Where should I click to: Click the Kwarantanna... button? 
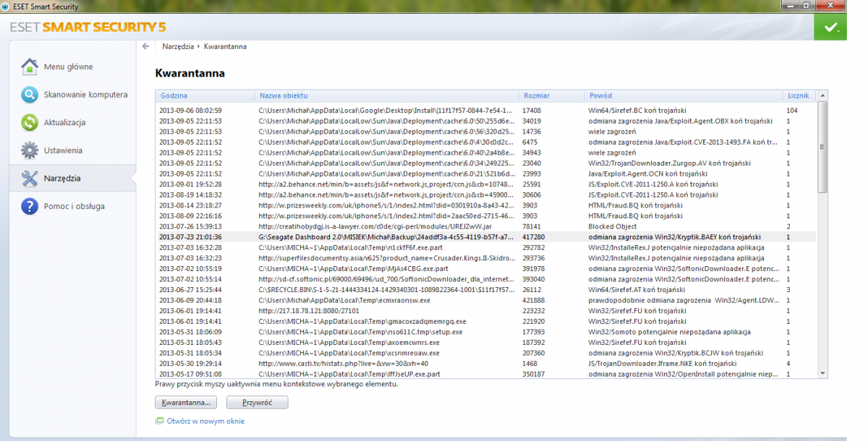(186, 402)
